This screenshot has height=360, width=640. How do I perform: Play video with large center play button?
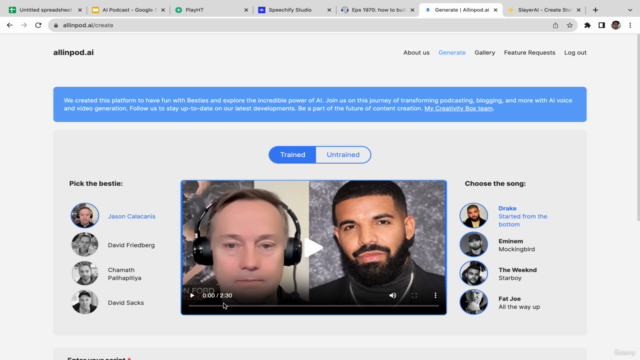[x=313, y=247]
